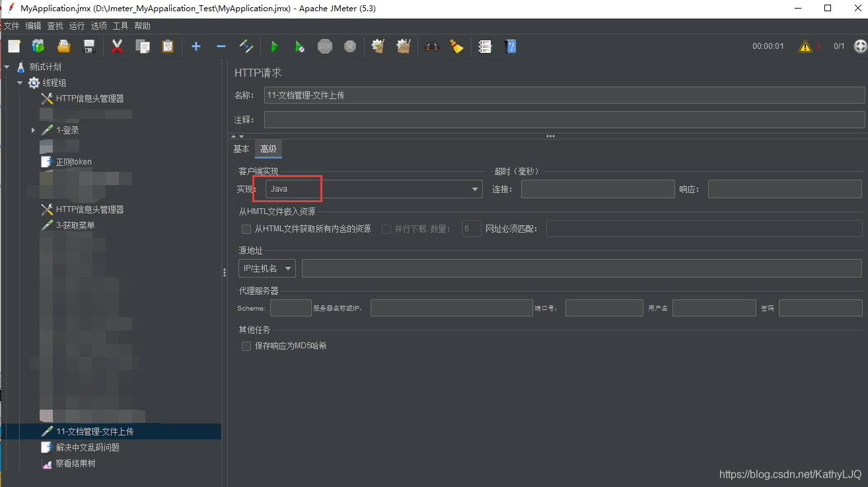Image resolution: width=868 pixels, height=487 pixels.
Task: Click the proxy Scheme field
Action: [291, 308]
